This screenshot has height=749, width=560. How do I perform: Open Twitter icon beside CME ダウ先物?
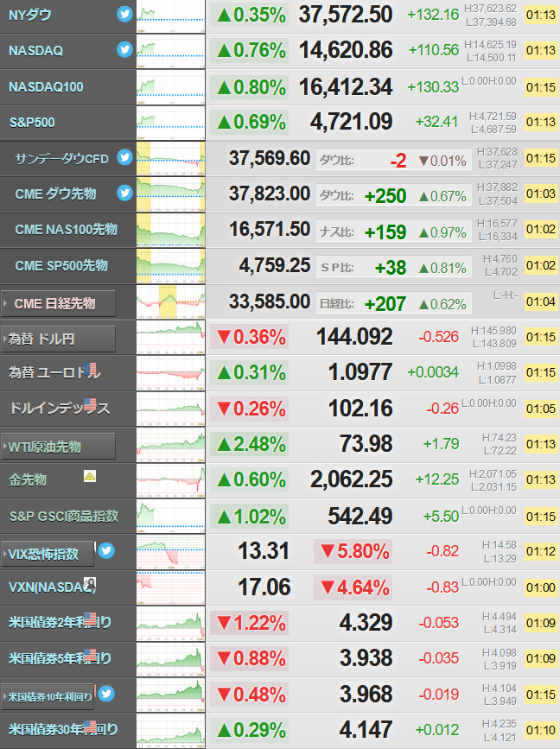[124, 193]
